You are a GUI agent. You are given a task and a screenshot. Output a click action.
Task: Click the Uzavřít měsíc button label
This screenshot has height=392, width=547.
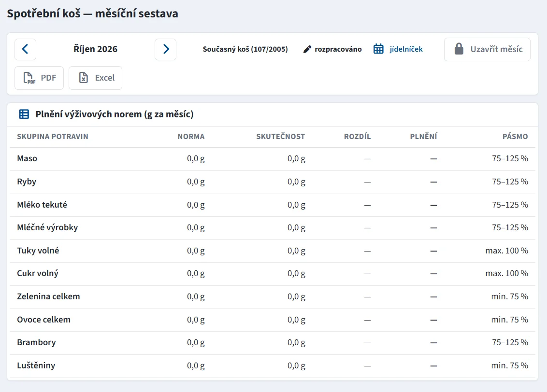[x=496, y=49]
